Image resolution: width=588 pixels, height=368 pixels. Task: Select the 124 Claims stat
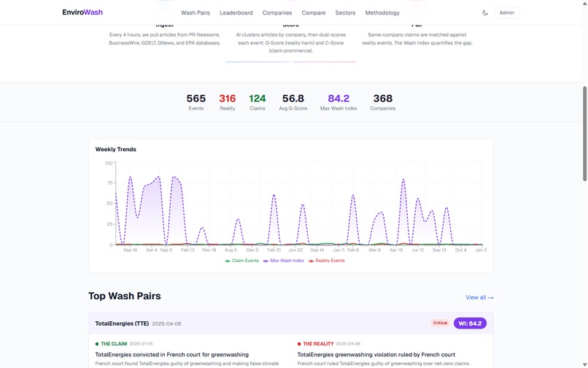(x=258, y=102)
